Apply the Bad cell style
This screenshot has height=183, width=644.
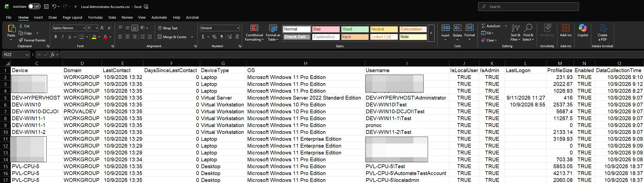pyautogui.click(x=326, y=29)
